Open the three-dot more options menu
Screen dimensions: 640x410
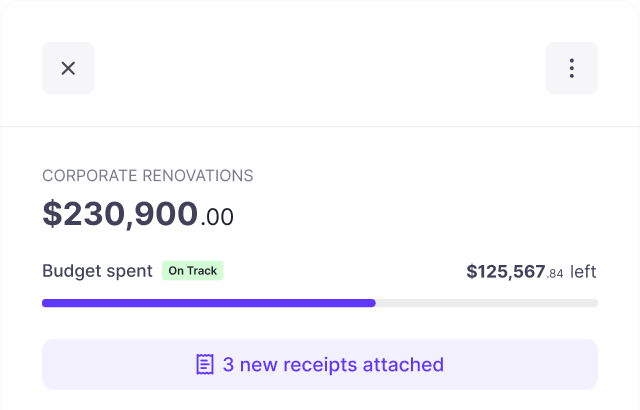[571, 68]
